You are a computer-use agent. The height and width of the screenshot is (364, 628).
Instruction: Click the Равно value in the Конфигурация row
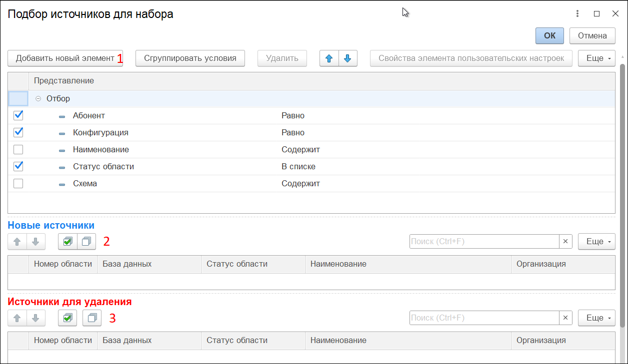tap(293, 133)
